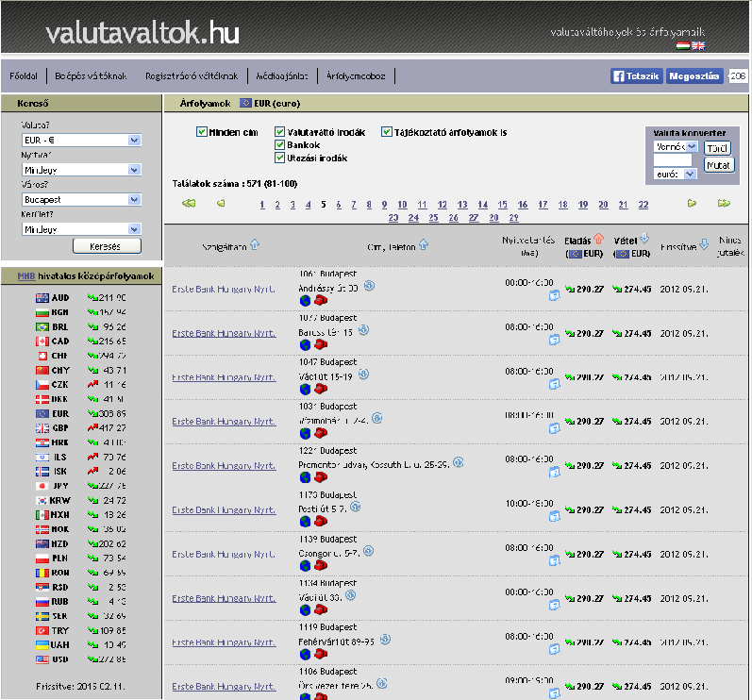Go to next results page arrow
This screenshot has height=700, width=752.
click(692, 203)
